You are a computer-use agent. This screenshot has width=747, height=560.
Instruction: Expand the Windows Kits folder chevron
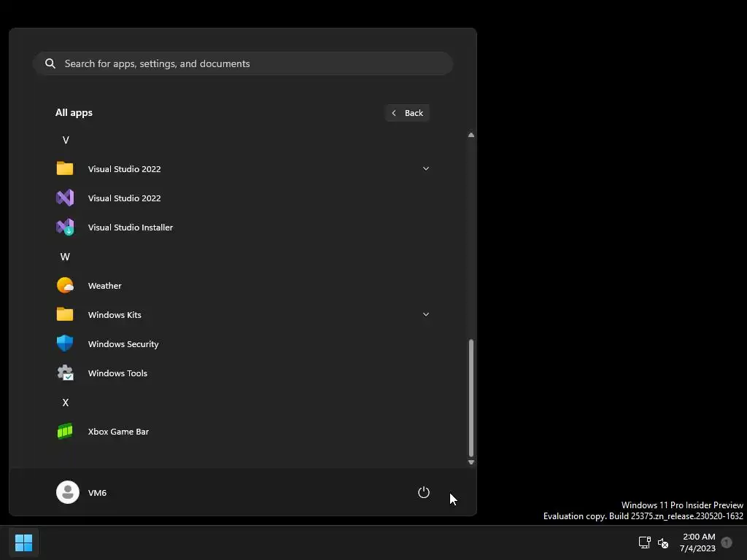coord(426,314)
